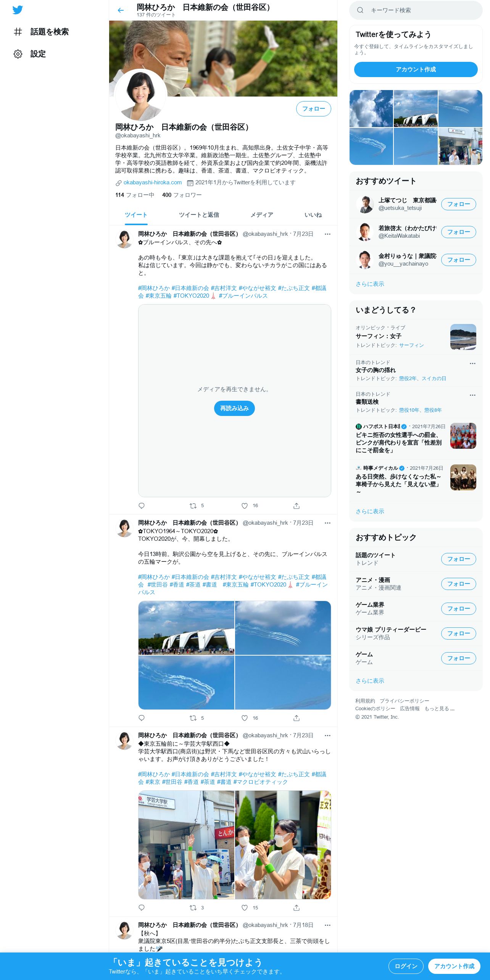This screenshot has width=490, height=980.
Task: Click ログイン in bottom banner
Action: coord(406,966)
